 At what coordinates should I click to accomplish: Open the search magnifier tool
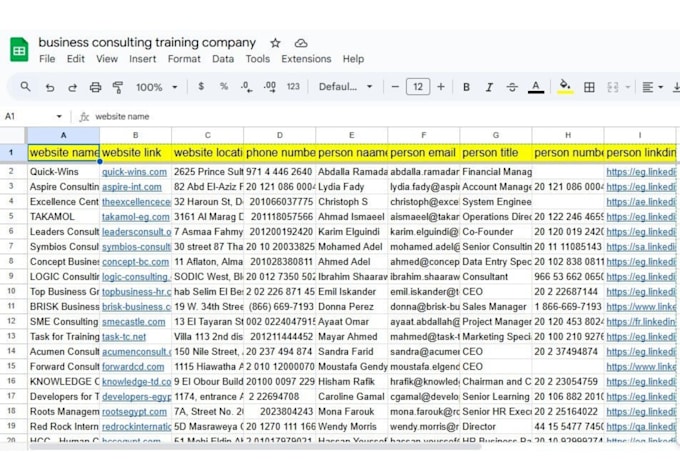tap(26, 87)
